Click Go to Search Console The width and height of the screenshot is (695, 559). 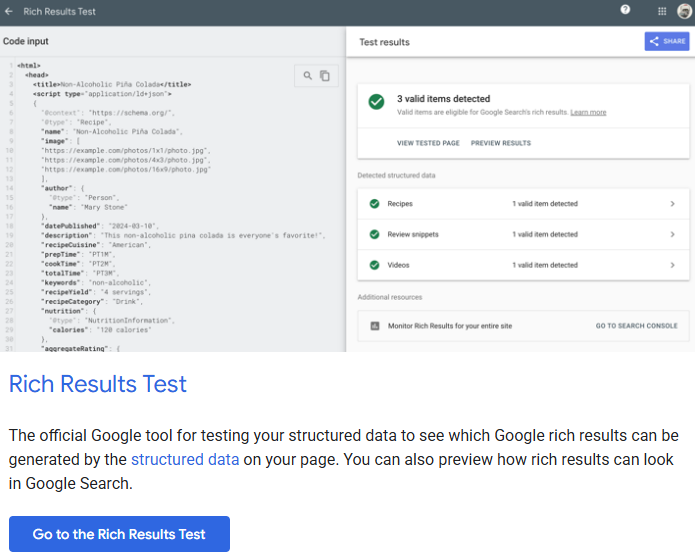point(636,326)
